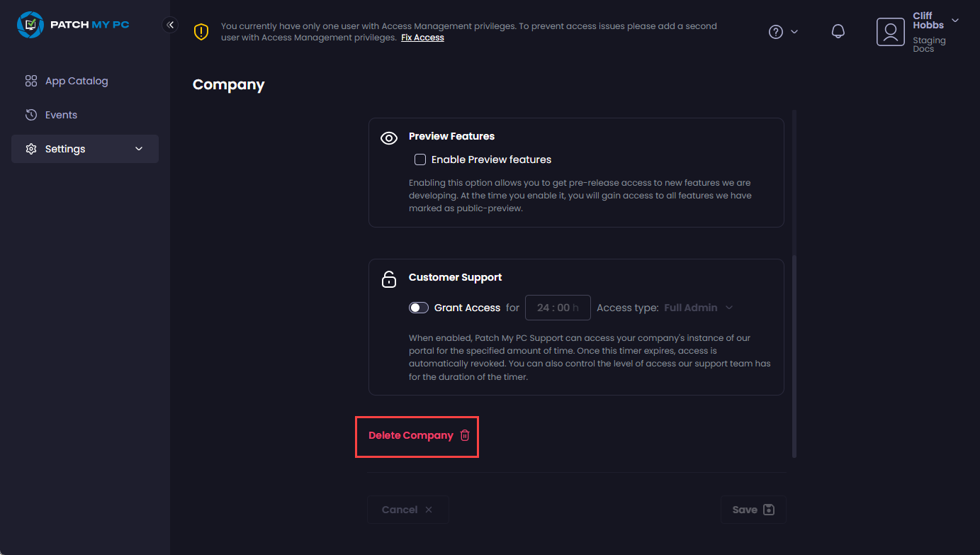Image resolution: width=980 pixels, height=555 pixels.
Task: Enable the Preview features checkbox
Action: coord(420,159)
